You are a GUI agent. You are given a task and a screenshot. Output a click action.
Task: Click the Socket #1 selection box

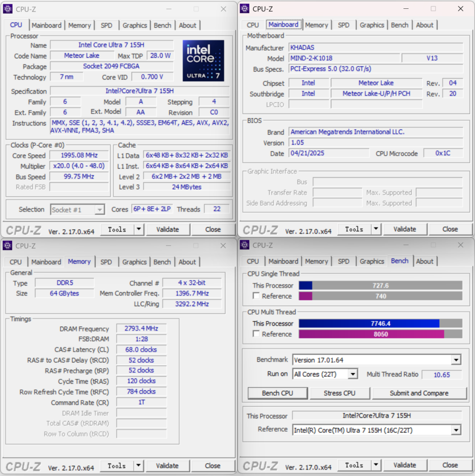pos(77,210)
